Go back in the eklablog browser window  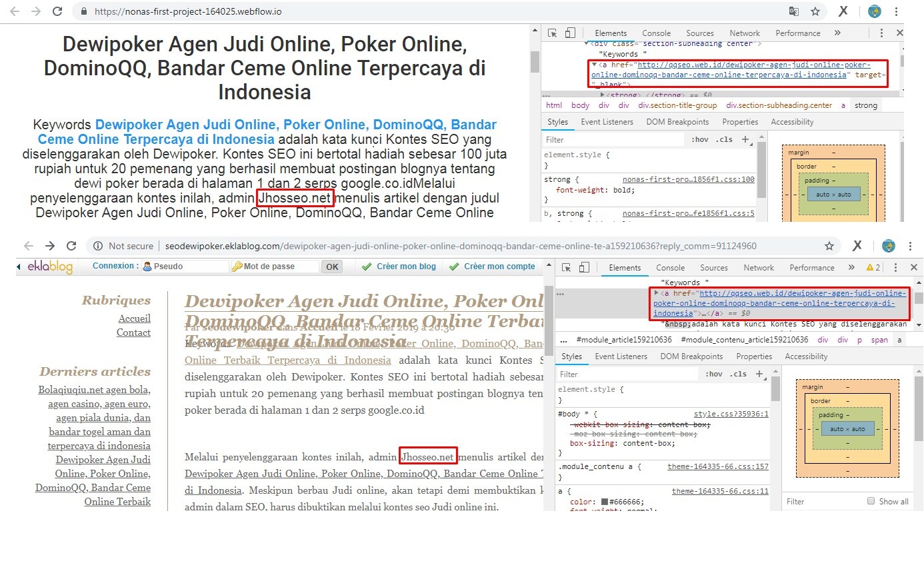pos(29,246)
